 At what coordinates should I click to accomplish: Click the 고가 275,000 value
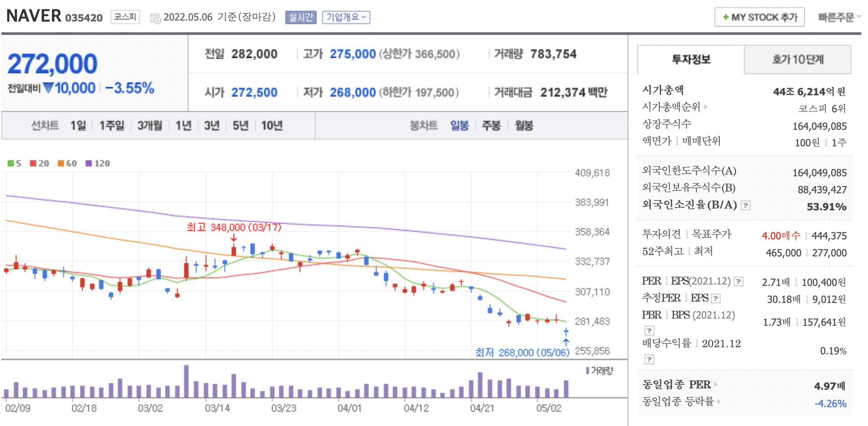[x=353, y=54]
